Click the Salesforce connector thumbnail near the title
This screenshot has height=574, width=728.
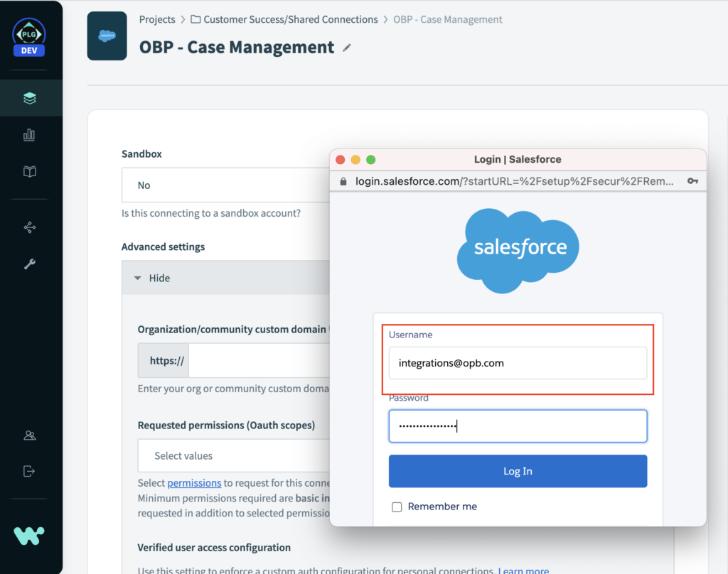(x=107, y=36)
